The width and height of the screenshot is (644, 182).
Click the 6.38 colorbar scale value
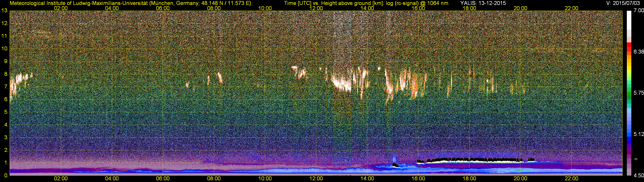coord(638,52)
